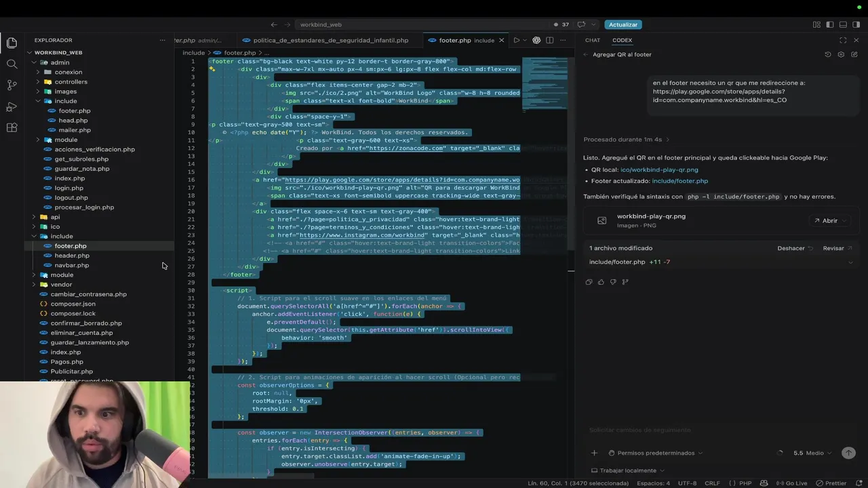Open notifications bell in status bar
Viewport: 868px width, 488px height.
click(x=858, y=483)
